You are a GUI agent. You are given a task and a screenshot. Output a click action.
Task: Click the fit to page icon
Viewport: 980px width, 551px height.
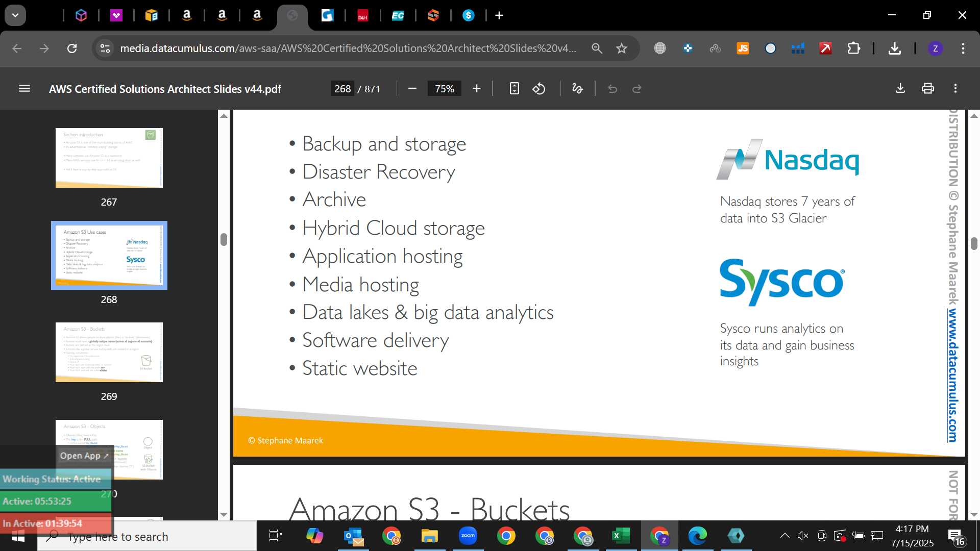click(514, 89)
